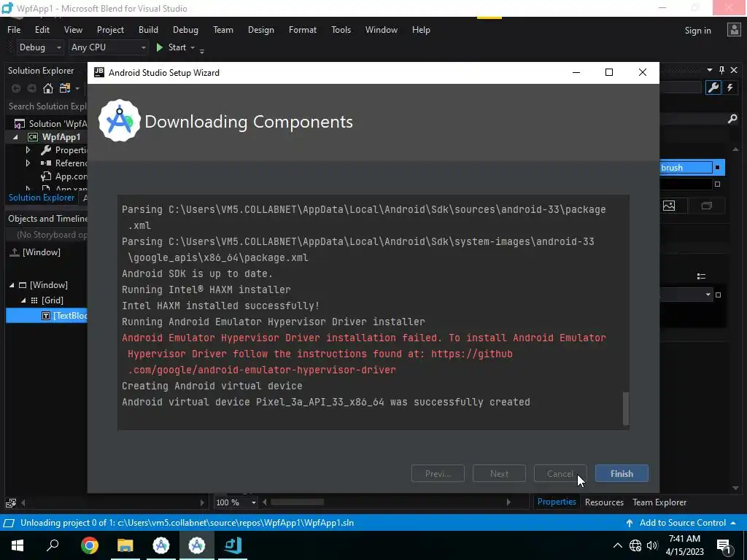Image resolution: width=747 pixels, height=560 pixels.
Task: Select the brush resources icon
Action: pos(706,206)
